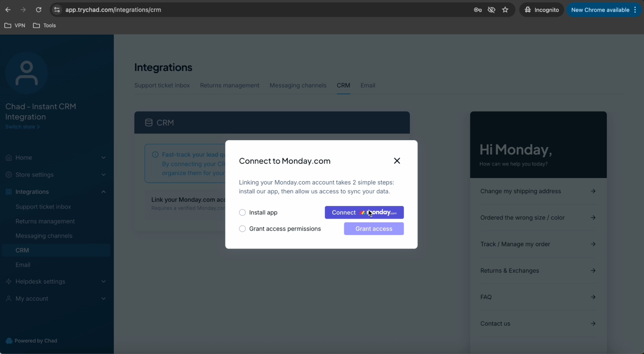Open Chrome three-dot menu

tap(635, 10)
